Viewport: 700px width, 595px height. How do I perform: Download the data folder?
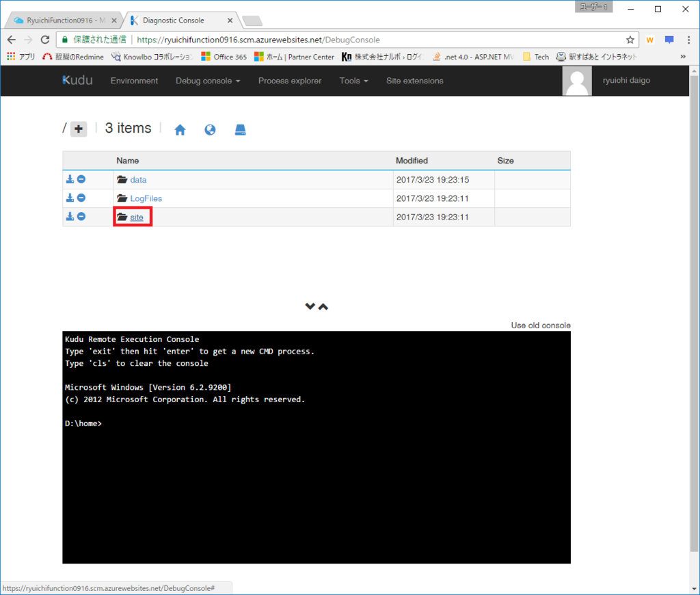(70, 179)
